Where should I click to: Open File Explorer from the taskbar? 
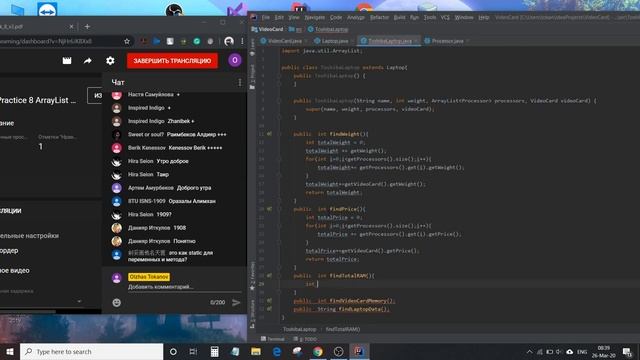[256, 351]
